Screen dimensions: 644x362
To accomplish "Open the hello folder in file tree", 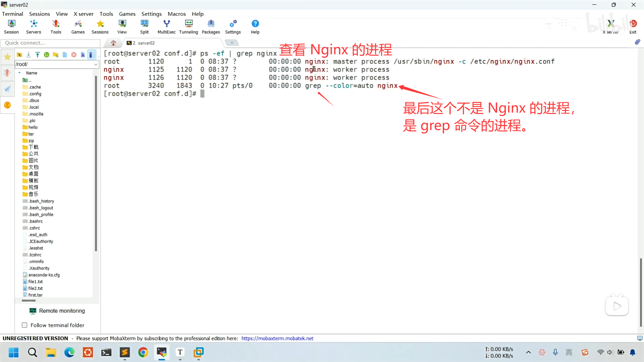I will 33,127.
